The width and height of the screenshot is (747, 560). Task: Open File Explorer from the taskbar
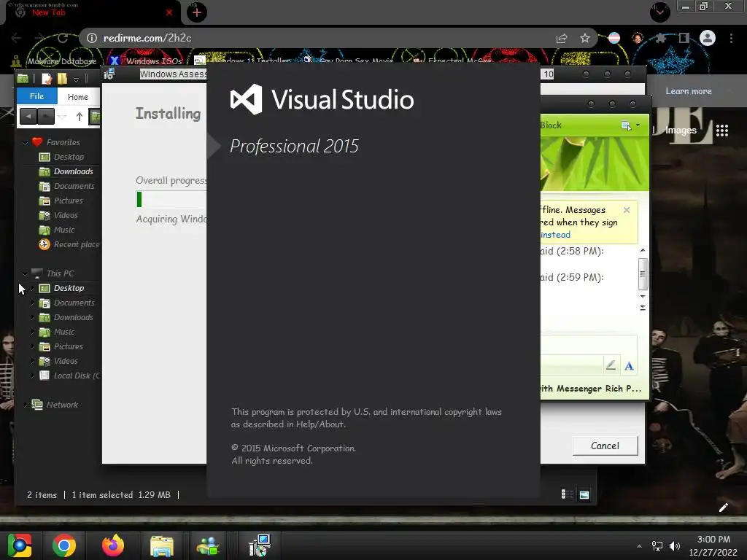click(161, 545)
